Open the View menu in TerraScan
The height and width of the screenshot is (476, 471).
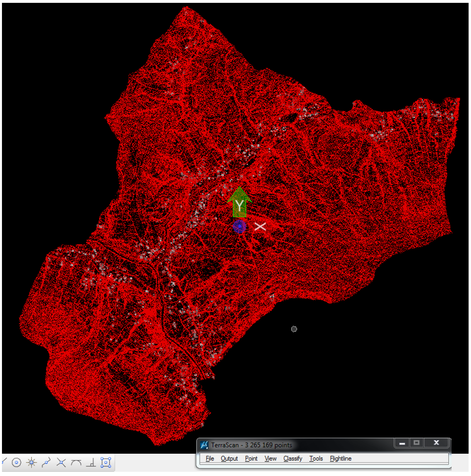(x=271, y=458)
